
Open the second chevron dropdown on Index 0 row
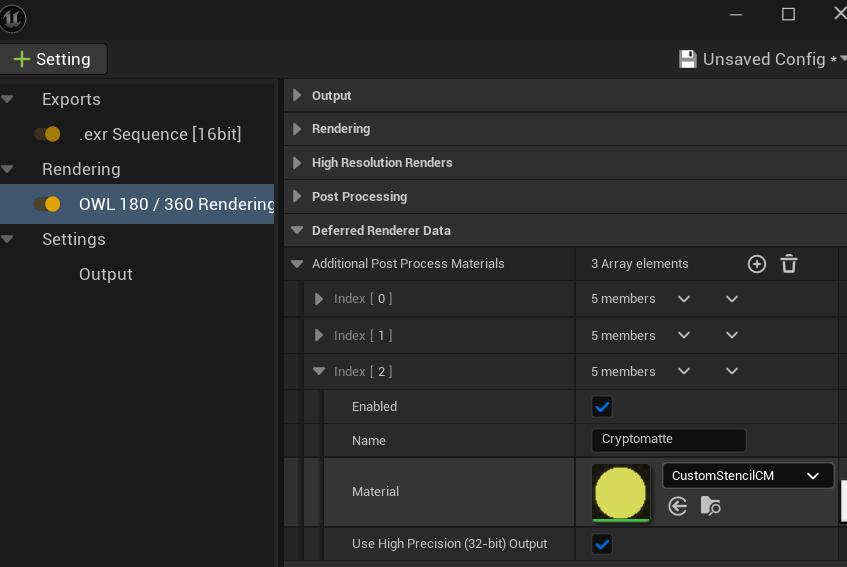pos(732,299)
